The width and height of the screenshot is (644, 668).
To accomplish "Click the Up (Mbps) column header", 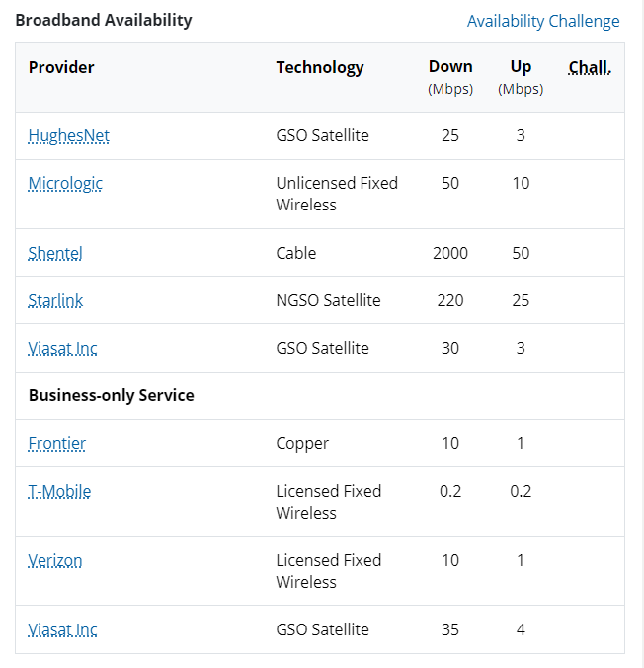I will click(521, 77).
